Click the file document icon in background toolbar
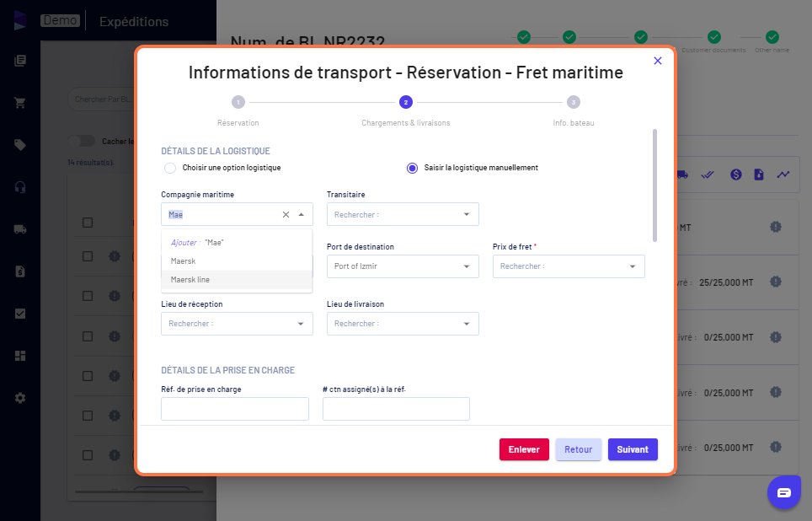 pyautogui.click(x=759, y=175)
